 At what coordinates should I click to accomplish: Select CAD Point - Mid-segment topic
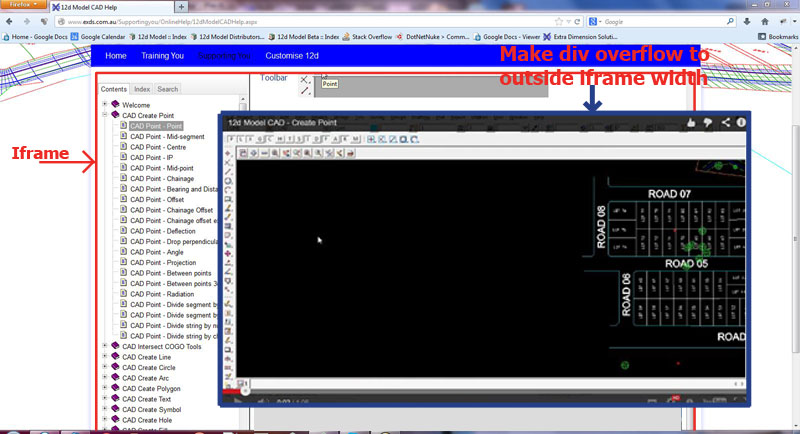[x=167, y=137]
